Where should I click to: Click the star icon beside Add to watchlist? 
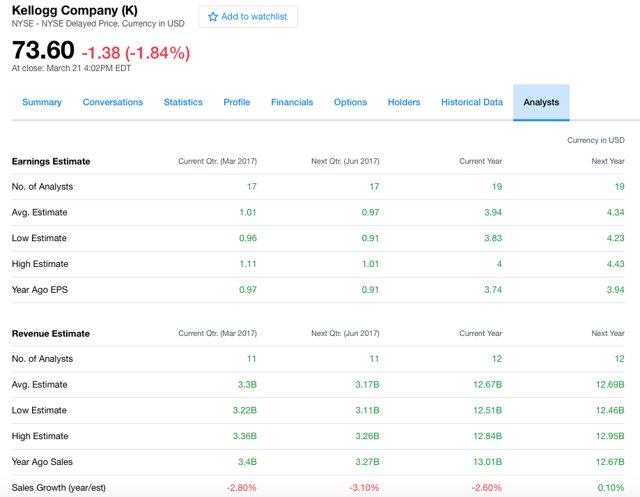click(x=213, y=17)
